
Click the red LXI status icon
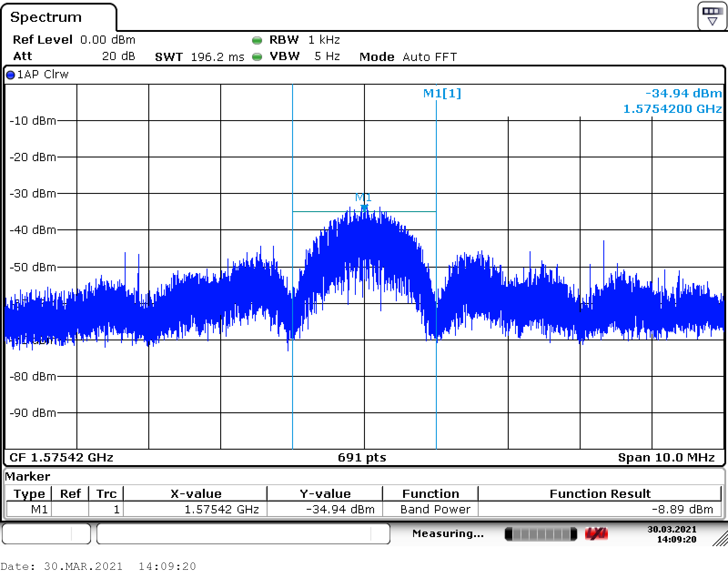pos(596,534)
